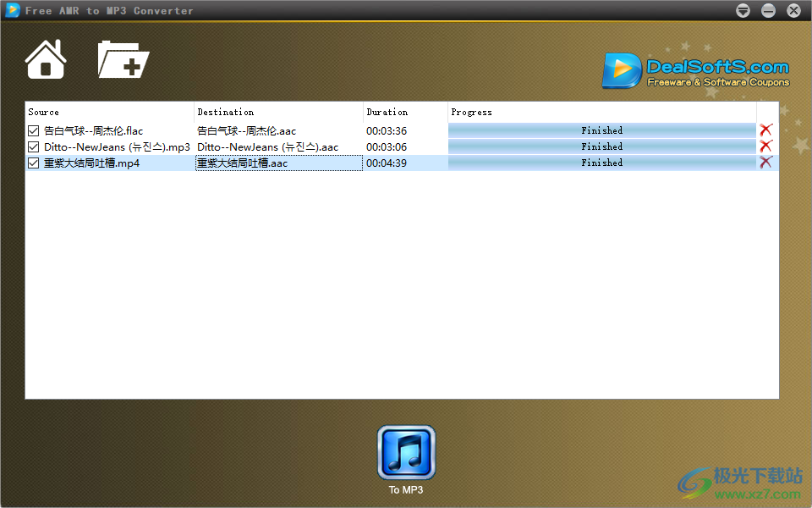
Task: Click destination 重紫大结局吐槽.aac cell
Action: [279, 163]
